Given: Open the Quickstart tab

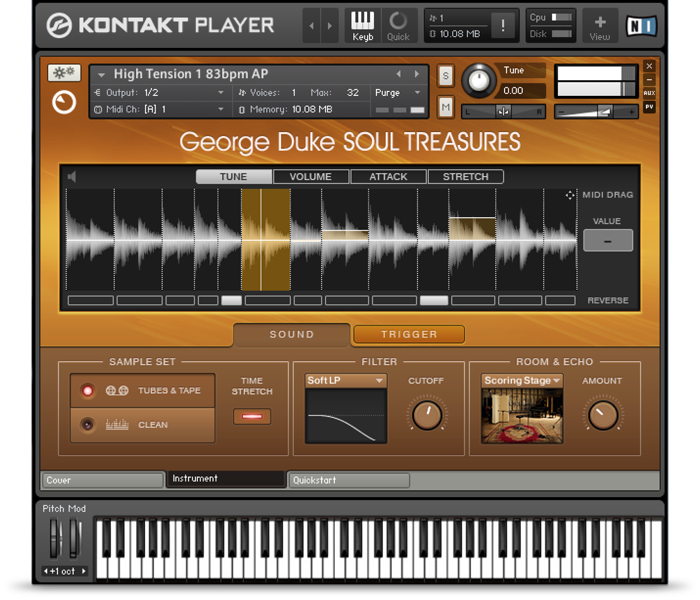Looking at the screenshot, I should click(x=349, y=480).
